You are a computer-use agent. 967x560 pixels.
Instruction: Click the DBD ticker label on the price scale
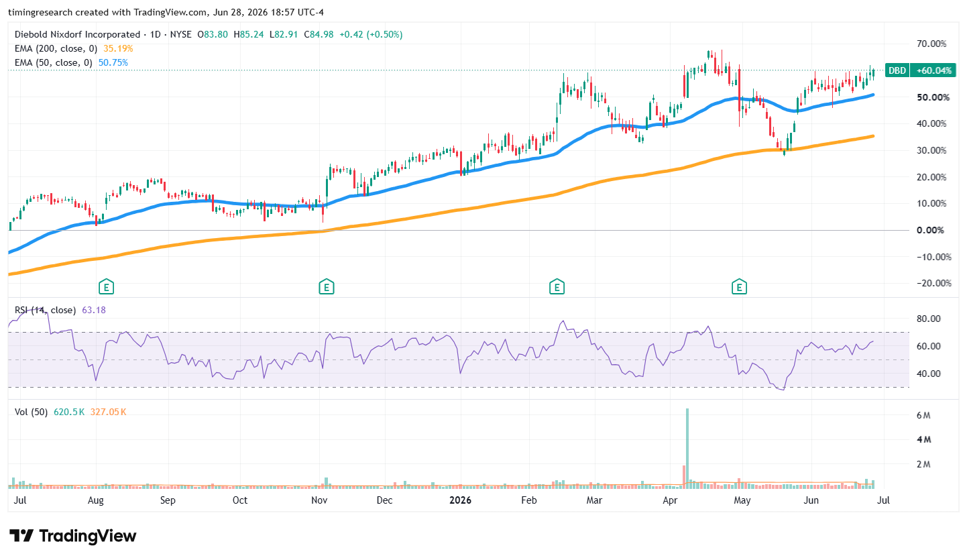click(897, 70)
